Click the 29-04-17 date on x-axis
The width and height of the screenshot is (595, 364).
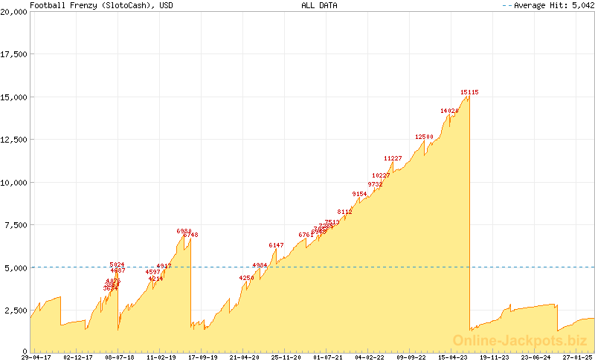(36, 358)
